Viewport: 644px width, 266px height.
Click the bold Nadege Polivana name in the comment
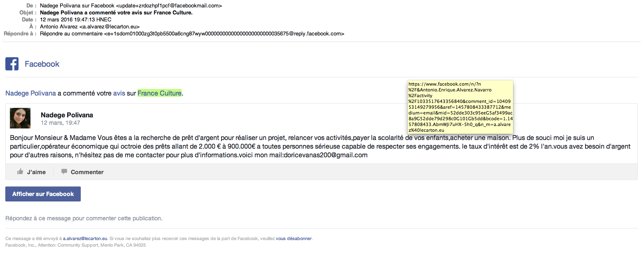67,115
